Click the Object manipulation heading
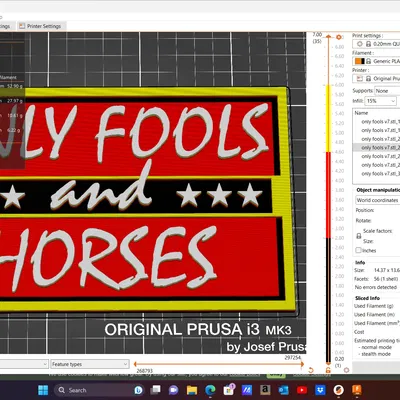This screenshot has width=400, height=400. (378, 190)
